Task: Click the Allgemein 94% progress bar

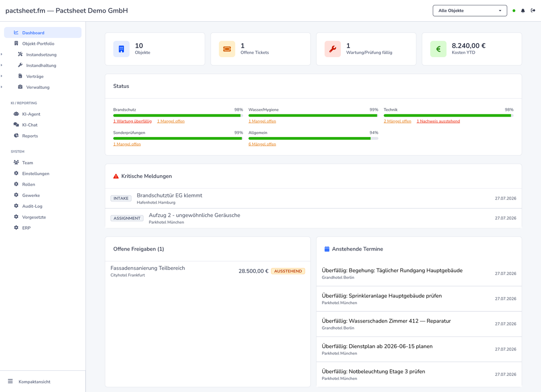Action: click(313, 138)
